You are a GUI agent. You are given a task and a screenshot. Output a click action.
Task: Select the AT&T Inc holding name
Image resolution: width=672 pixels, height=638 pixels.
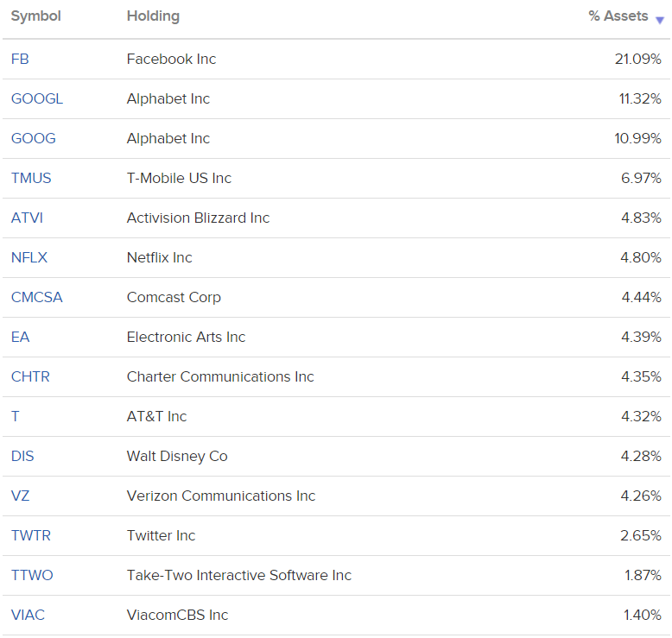157,416
